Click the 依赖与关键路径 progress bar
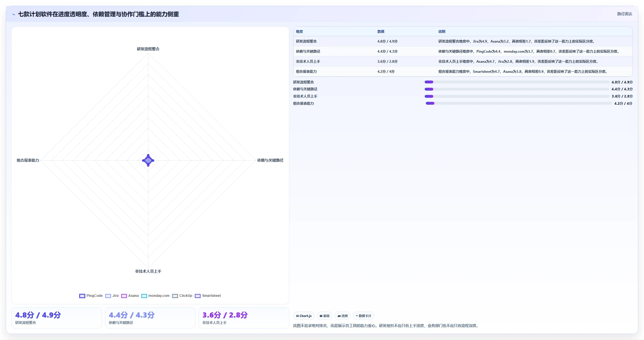This screenshot has height=340, width=644. [517, 89]
